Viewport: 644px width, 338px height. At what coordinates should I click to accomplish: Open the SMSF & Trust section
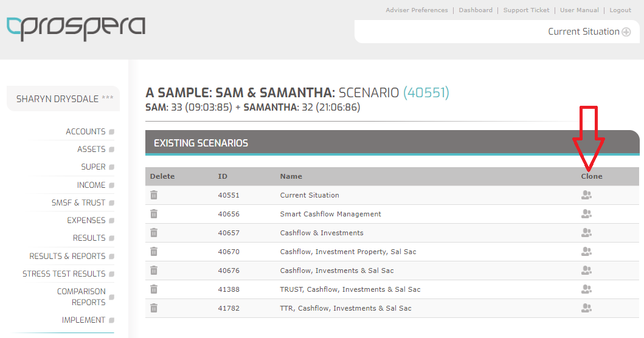[78, 202]
